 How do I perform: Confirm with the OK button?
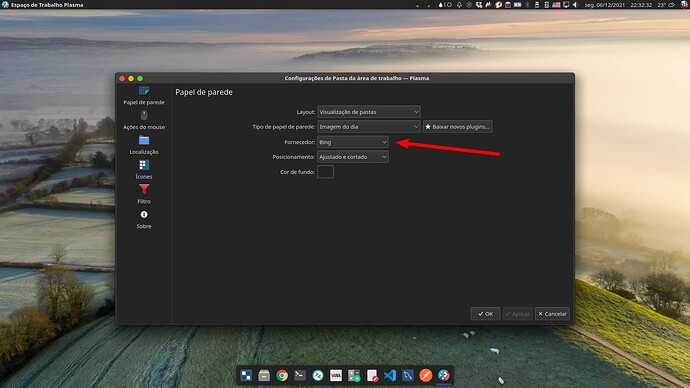[485, 314]
